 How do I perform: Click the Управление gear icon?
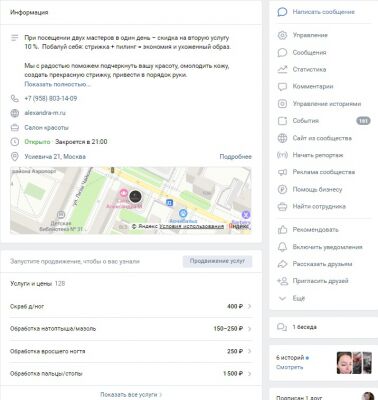pyautogui.click(x=282, y=35)
